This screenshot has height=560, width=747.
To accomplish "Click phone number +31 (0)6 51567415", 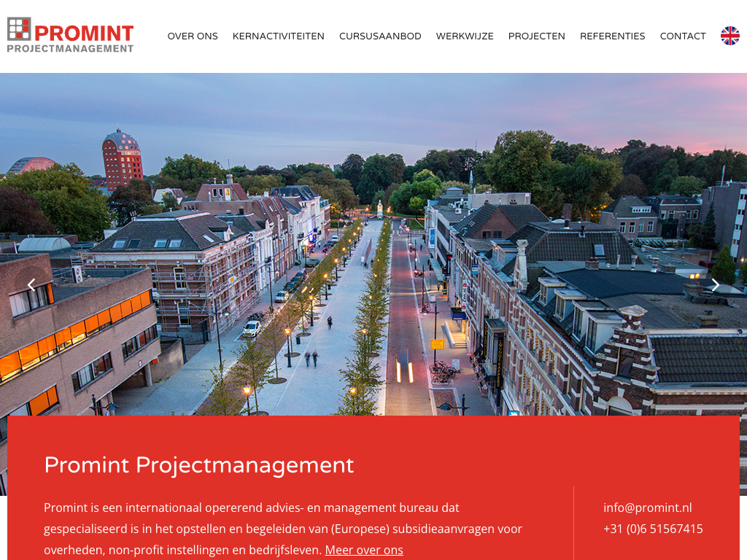I will (x=653, y=529).
